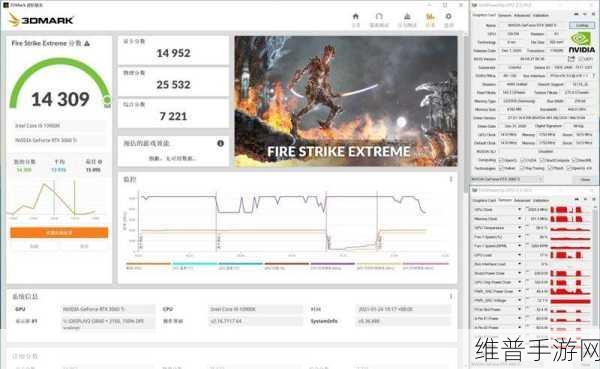Image resolution: width=600 pixels, height=369 pixels.
Task: Open 3DMark Options gear icon
Action: click(x=448, y=16)
